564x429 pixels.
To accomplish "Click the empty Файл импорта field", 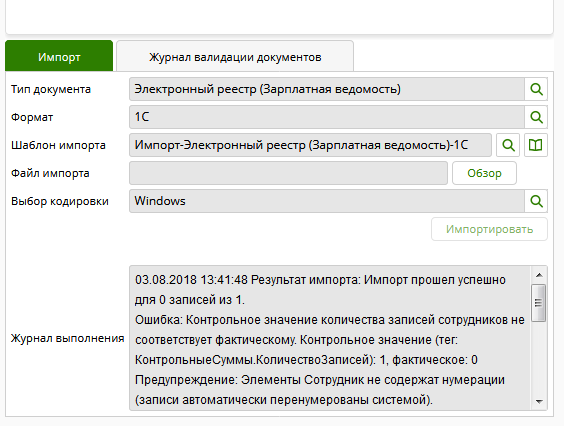I will point(288,173).
